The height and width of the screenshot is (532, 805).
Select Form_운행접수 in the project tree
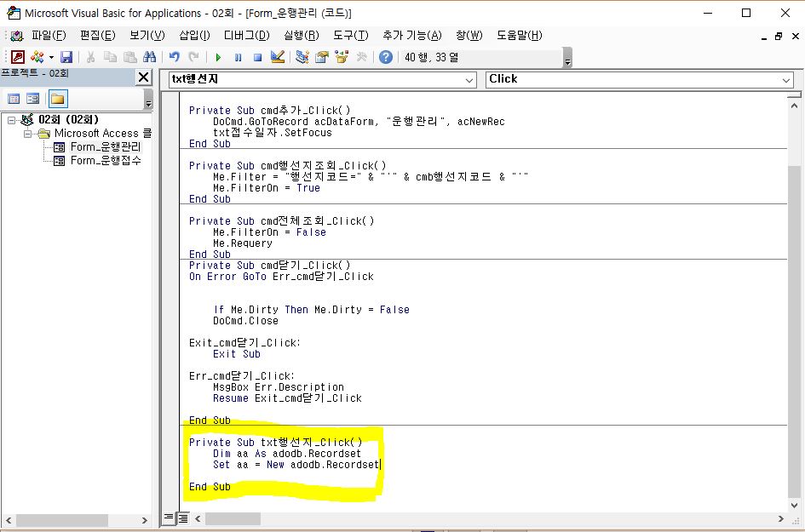(x=106, y=160)
